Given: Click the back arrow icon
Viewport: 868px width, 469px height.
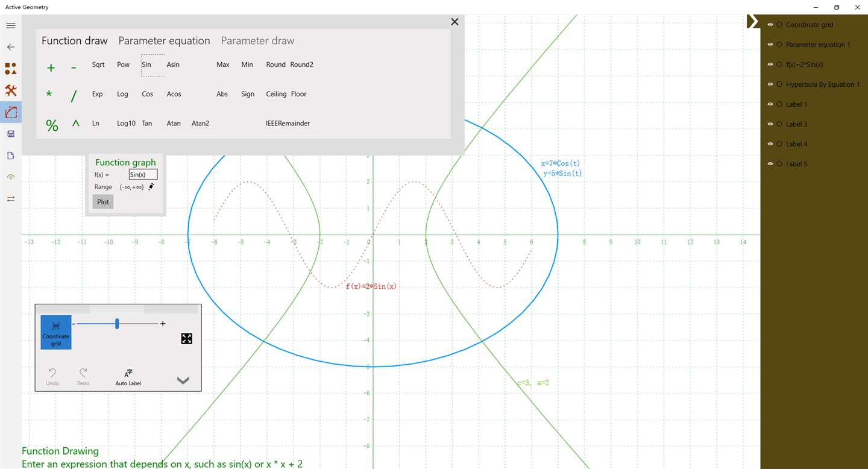Looking at the screenshot, I should coord(11,47).
